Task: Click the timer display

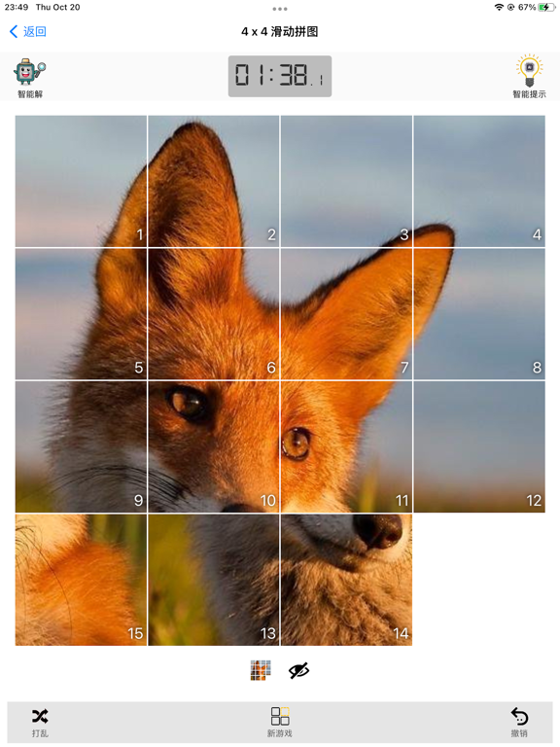Action: [x=280, y=76]
